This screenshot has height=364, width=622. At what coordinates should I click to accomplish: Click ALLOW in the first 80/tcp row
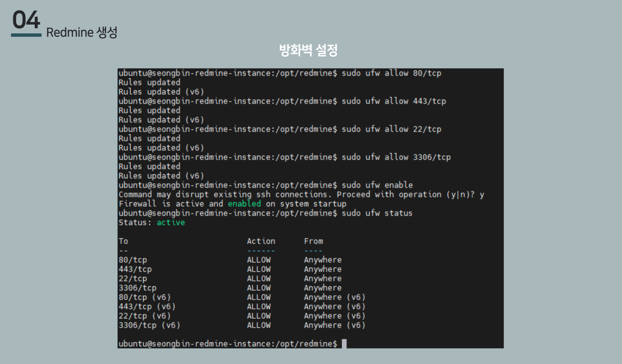coord(258,260)
